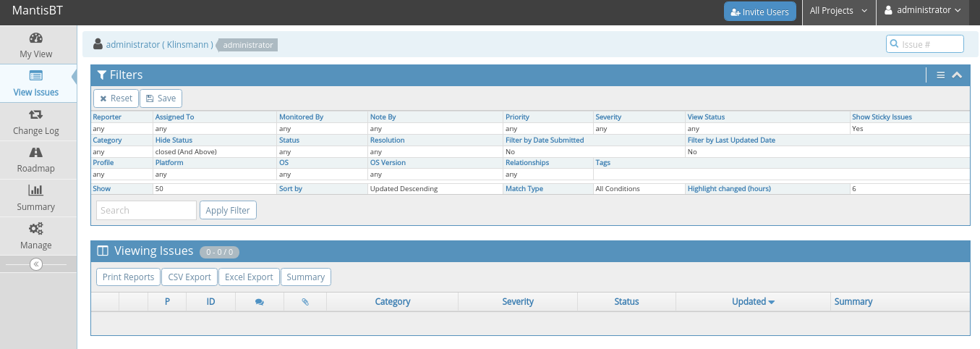Open the Roadmap road icon

click(x=36, y=153)
